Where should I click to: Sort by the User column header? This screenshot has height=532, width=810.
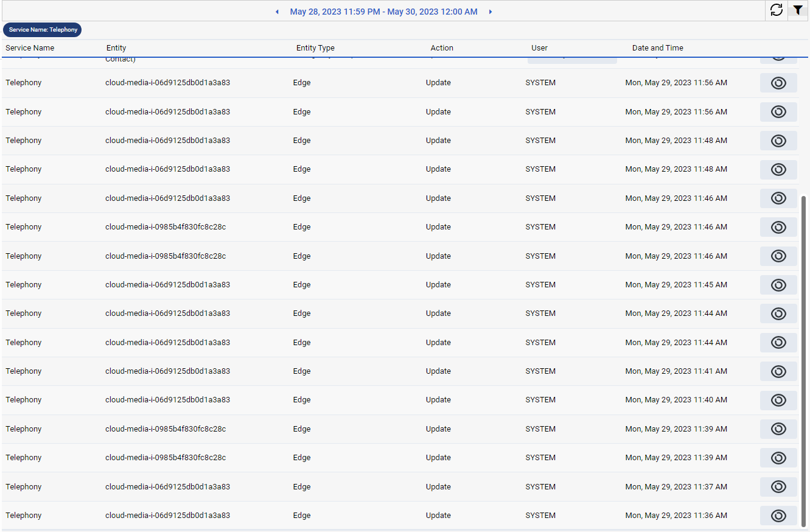tap(539, 48)
